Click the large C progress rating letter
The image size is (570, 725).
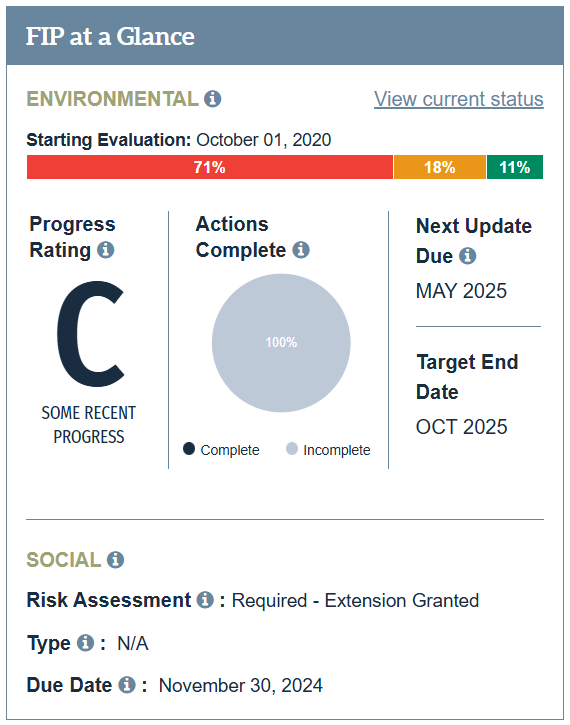point(91,334)
